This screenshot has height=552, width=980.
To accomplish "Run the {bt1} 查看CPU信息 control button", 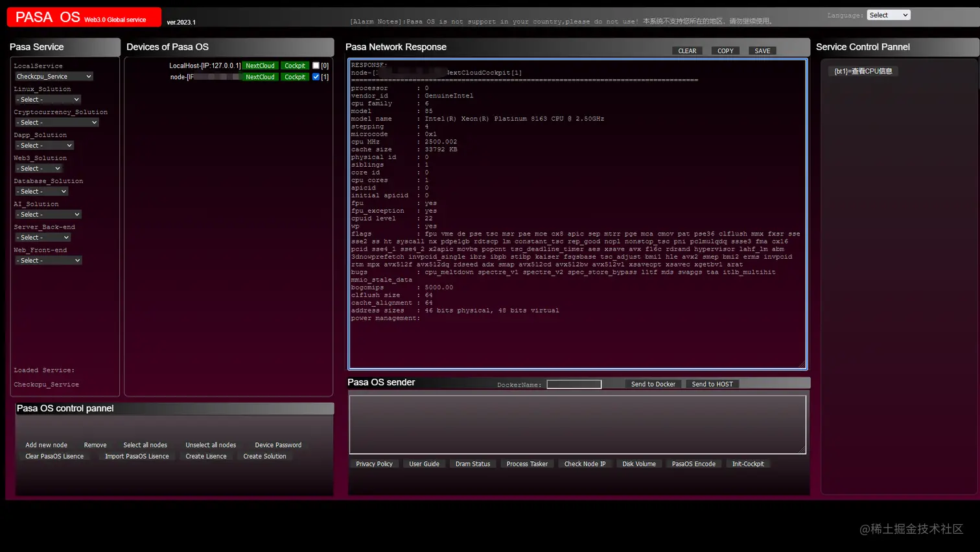I will pyautogui.click(x=863, y=71).
